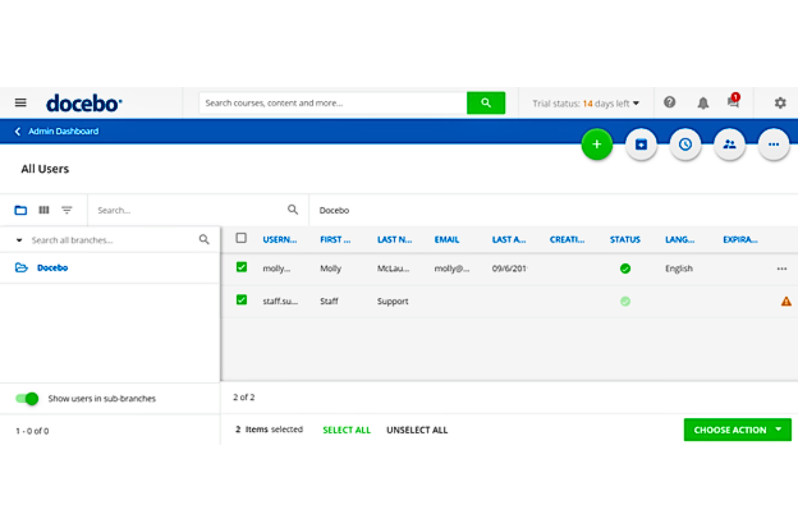Go back to Admin Dashboard
Viewport: 798px width, 532px height.
coord(64,131)
